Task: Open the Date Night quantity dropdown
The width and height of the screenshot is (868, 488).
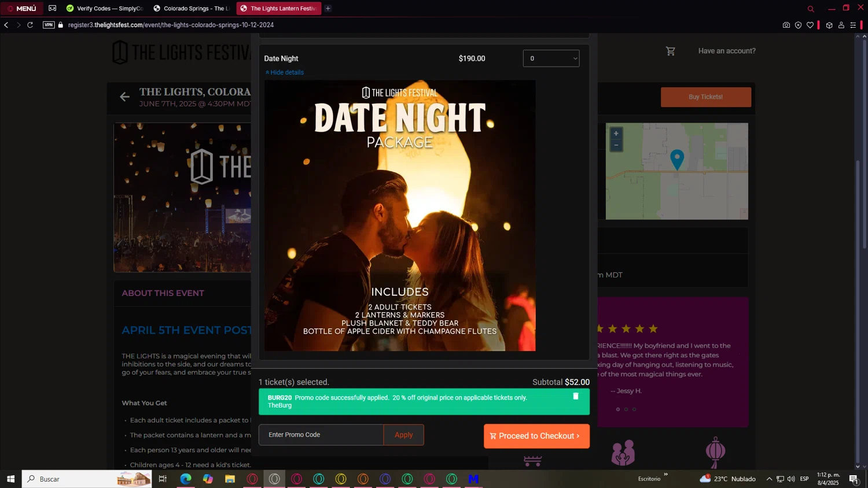Action: coord(551,58)
